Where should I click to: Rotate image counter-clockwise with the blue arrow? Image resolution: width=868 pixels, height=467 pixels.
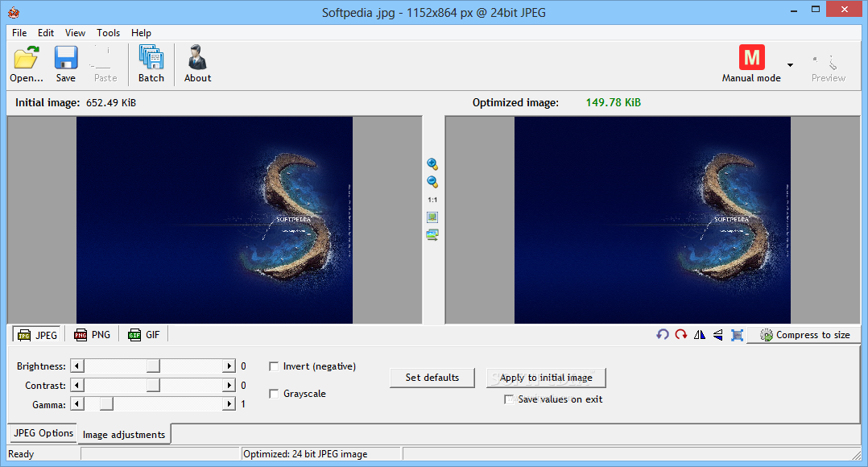pos(663,334)
